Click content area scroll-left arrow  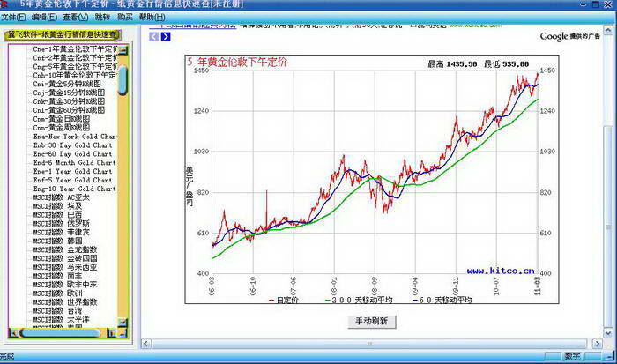pyautogui.click(x=146, y=344)
